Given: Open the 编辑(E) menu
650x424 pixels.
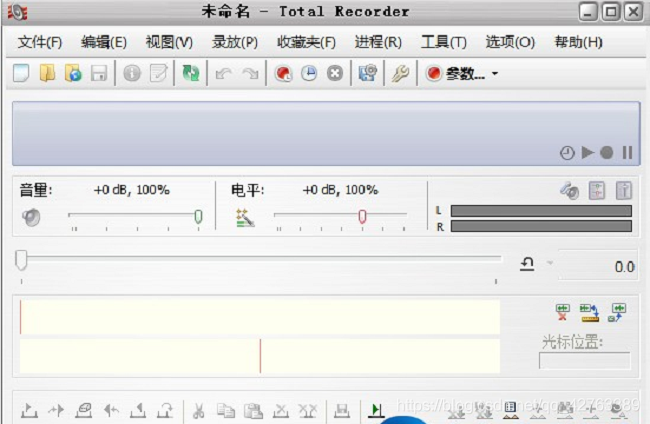Looking at the screenshot, I should [104, 42].
